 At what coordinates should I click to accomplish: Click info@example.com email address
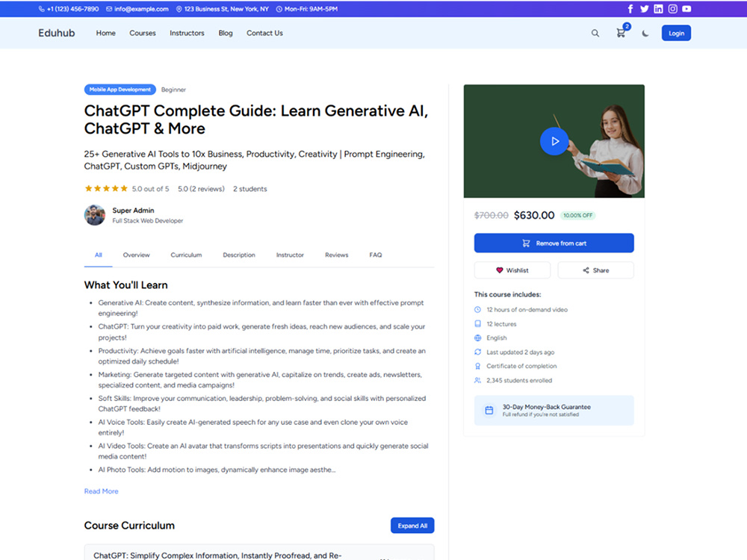tap(141, 9)
